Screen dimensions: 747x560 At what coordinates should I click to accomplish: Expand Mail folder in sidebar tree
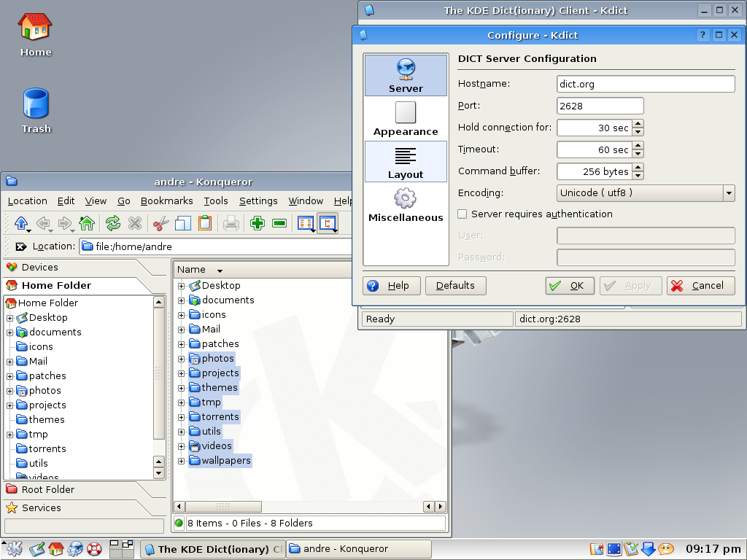9,362
